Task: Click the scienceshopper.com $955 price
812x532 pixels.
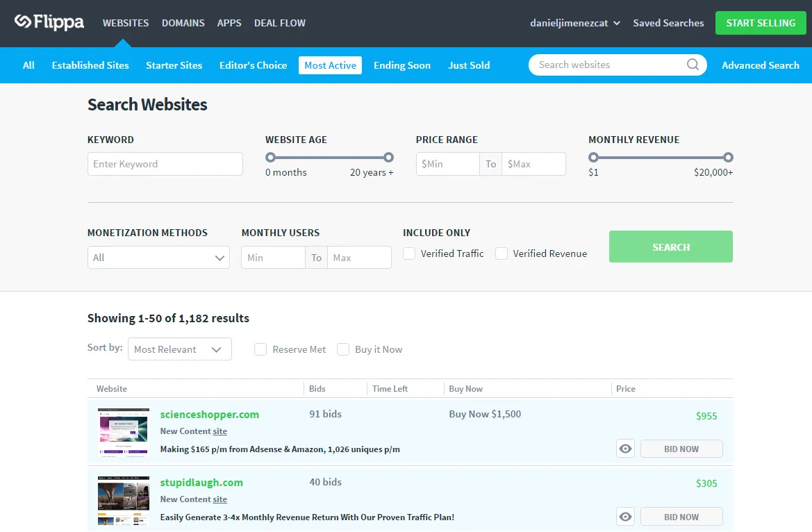Action: tap(706, 415)
